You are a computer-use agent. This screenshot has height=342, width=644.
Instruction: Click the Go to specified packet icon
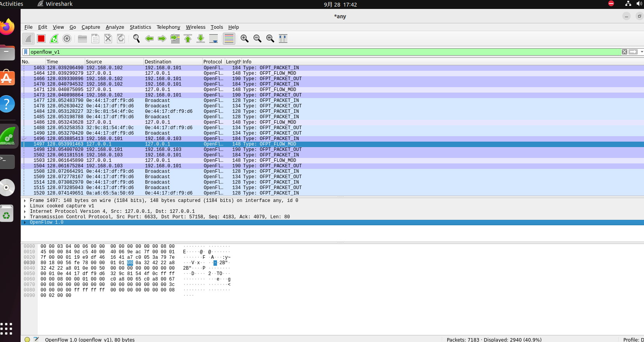point(175,39)
